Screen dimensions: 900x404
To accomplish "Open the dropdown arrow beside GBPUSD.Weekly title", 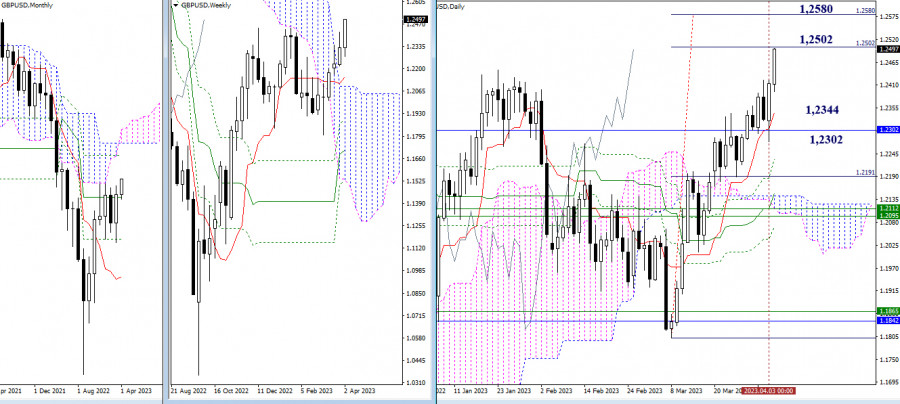I will pos(176,5).
